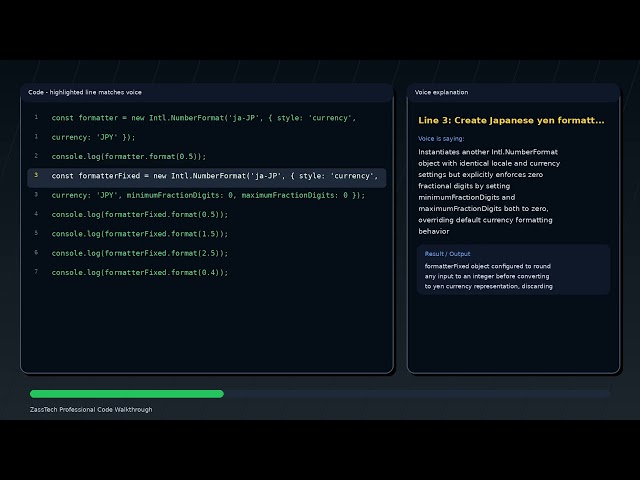Click code line 'console.log(formatterFixed.format(0.4));'
The height and width of the screenshot is (480, 640).
pos(140,272)
